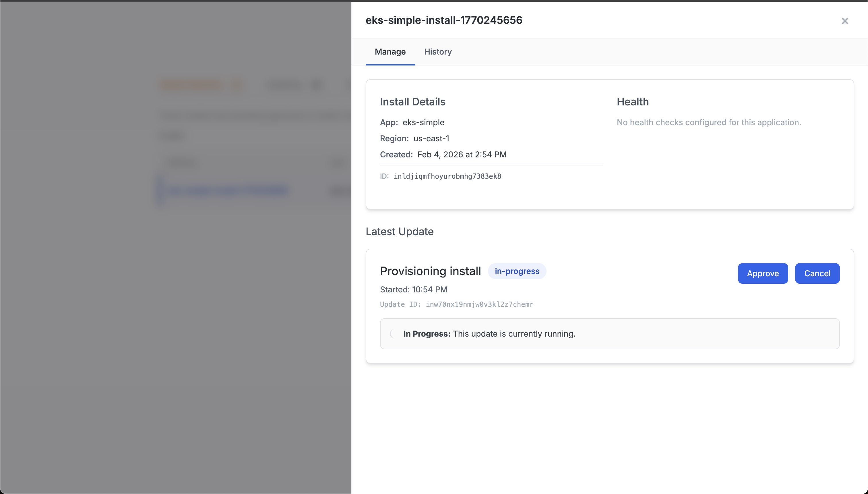This screenshot has height=494, width=868.
Task: Click the Update ID inw70nx19nmjw0v3kl2z7chemr
Action: 479,304
